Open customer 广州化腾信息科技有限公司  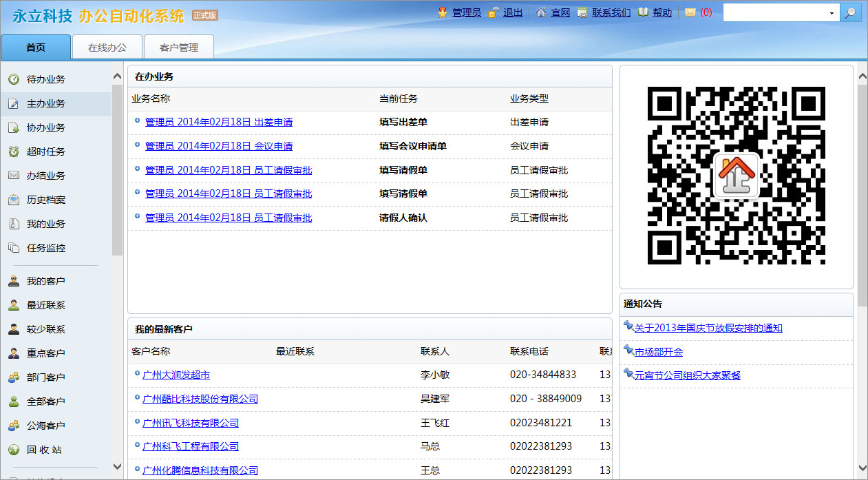(x=200, y=470)
